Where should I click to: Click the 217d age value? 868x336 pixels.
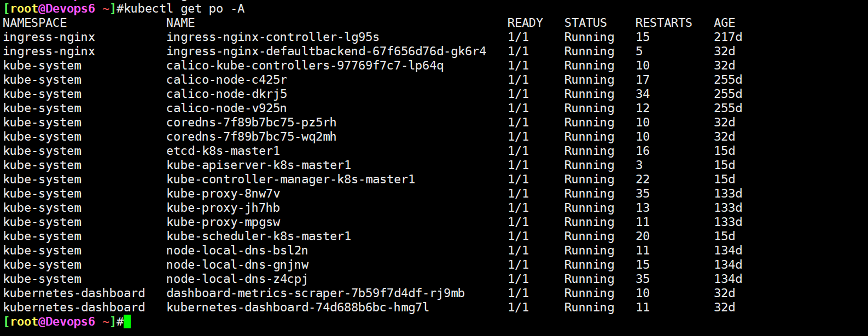(727, 37)
